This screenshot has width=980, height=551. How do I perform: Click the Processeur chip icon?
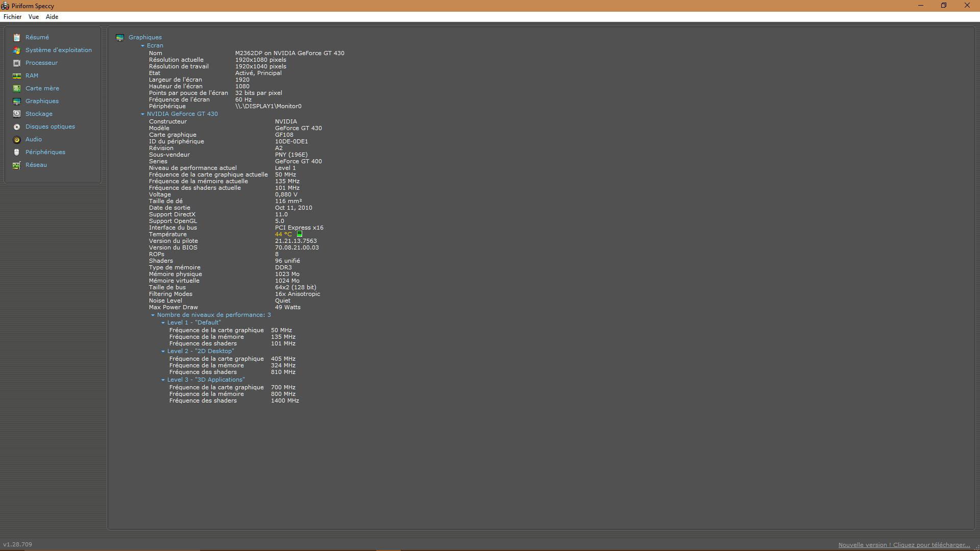click(x=17, y=63)
